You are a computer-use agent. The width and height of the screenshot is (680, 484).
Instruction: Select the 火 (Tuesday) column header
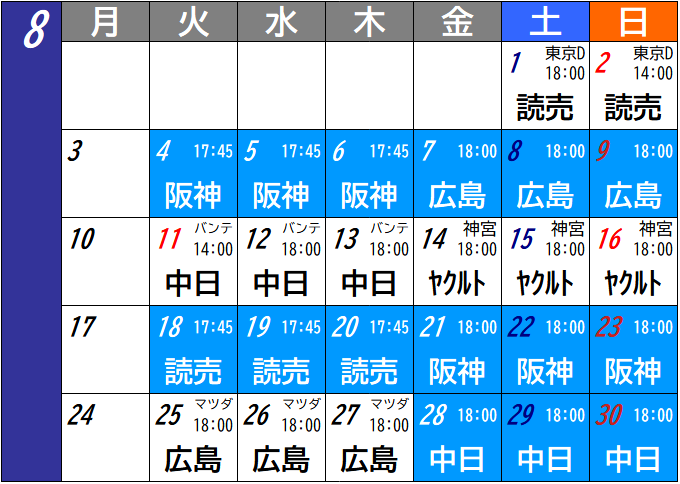point(193,22)
